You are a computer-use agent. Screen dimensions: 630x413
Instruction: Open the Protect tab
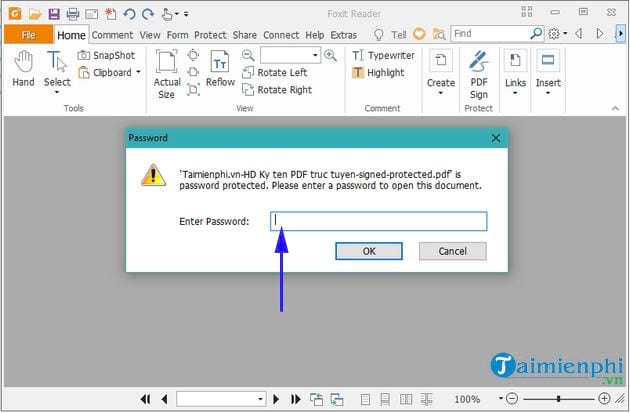[210, 35]
